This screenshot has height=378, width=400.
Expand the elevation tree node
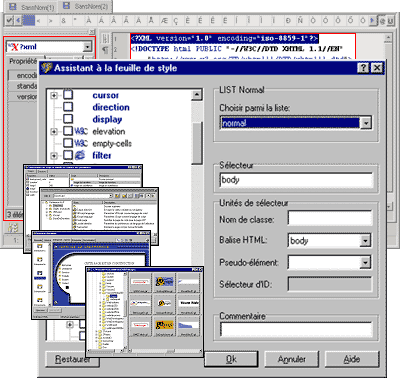coord(54,132)
